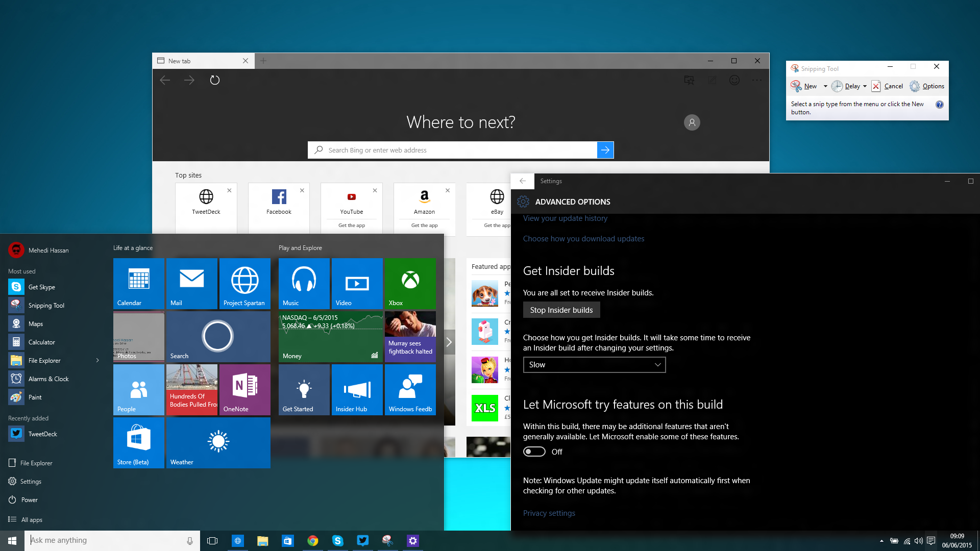Expand File Explorer jump list arrow

[97, 361]
